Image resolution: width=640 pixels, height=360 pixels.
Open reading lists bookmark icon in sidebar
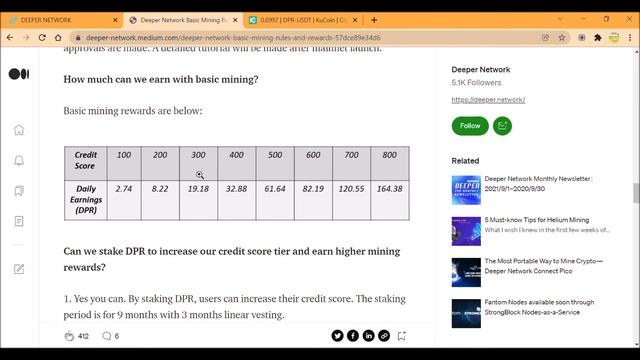(19, 191)
